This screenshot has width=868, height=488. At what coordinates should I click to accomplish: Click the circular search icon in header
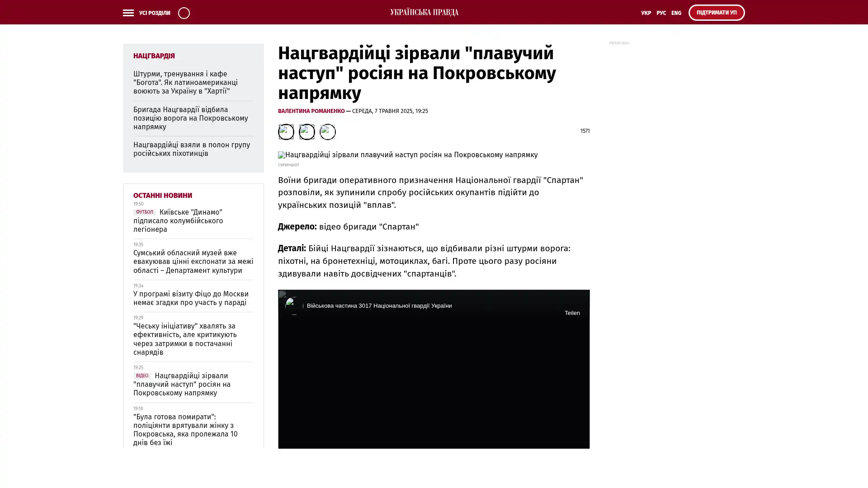pyautogui.click(x=184, y=13)
